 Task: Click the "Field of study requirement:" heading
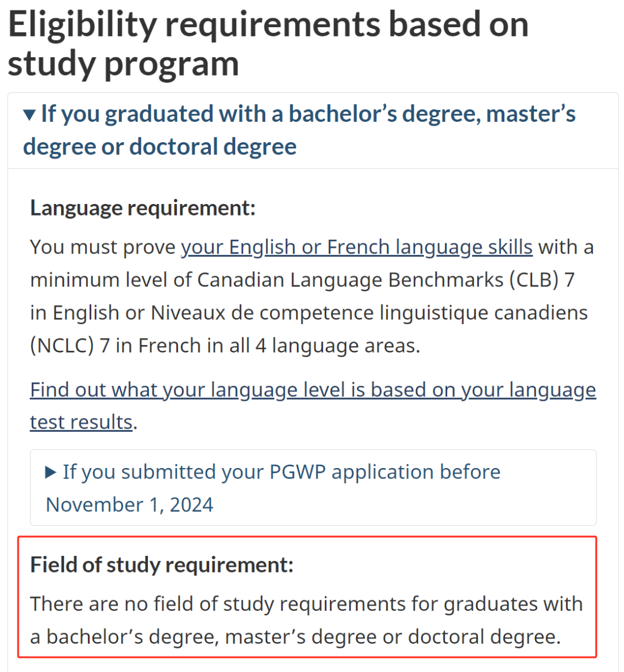point(162,565)
